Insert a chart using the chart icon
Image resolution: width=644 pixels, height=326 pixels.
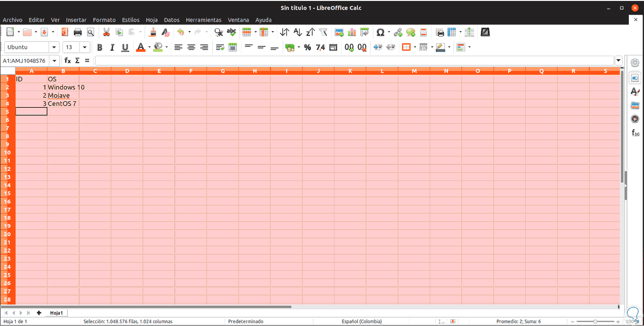352,32
